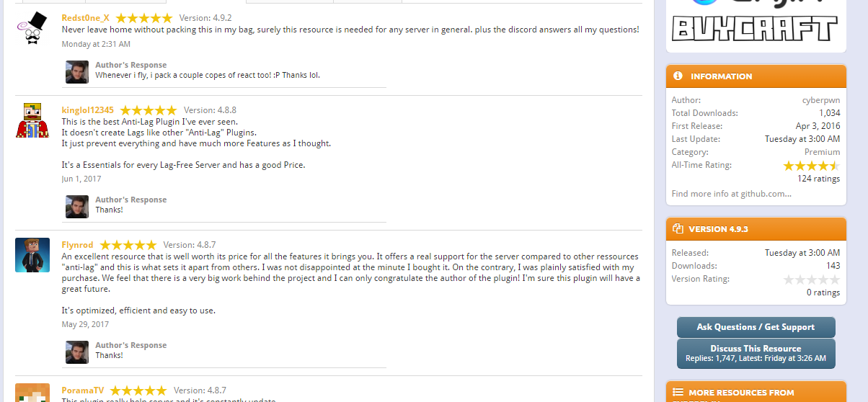This screenshot has height=402, width=868.
Task: Click author avatar in Flynrod review response
Action: coord(77,352)
